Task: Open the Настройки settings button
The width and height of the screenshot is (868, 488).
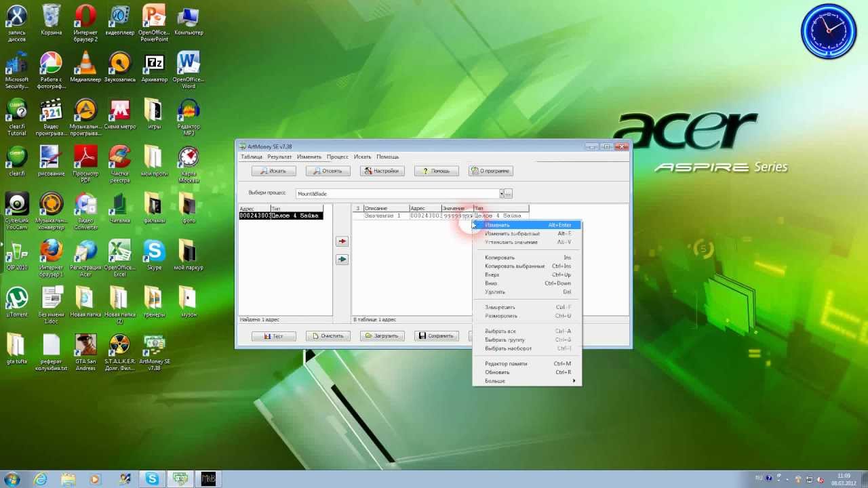Action: click(382, 171)
